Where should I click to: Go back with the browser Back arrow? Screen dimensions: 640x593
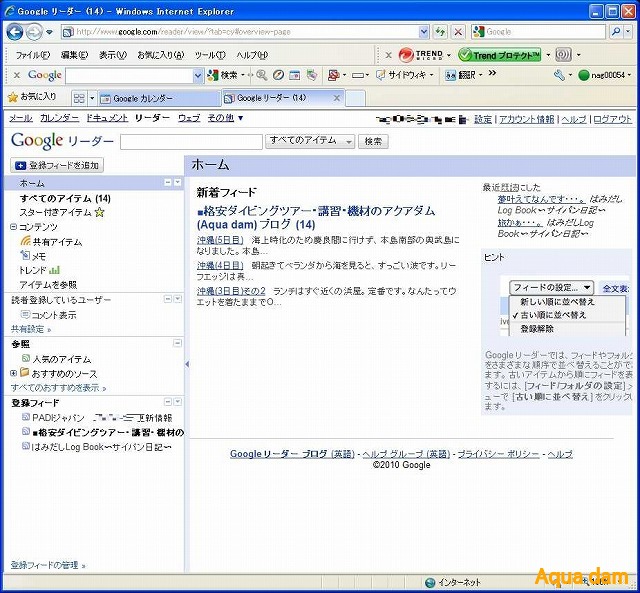tap(15, 32)
